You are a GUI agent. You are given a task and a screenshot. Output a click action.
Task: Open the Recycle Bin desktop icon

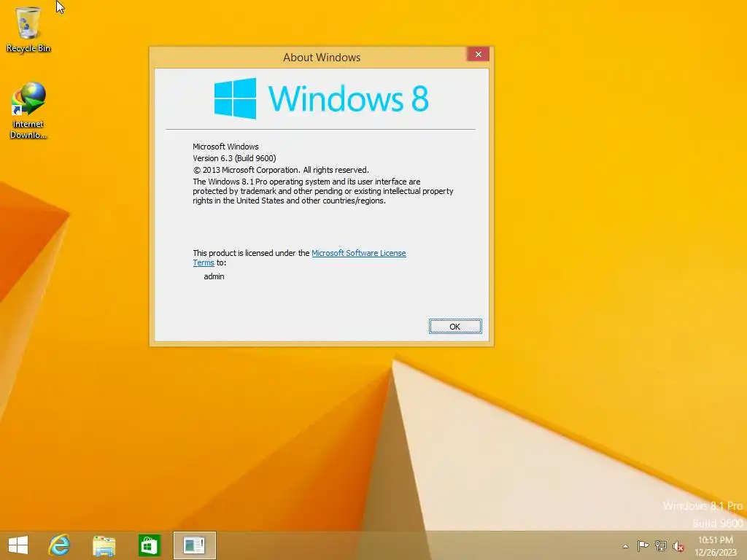point(28,28)
